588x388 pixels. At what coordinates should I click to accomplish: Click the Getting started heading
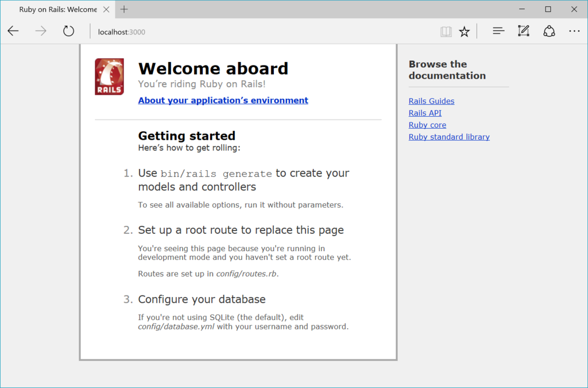187,136
